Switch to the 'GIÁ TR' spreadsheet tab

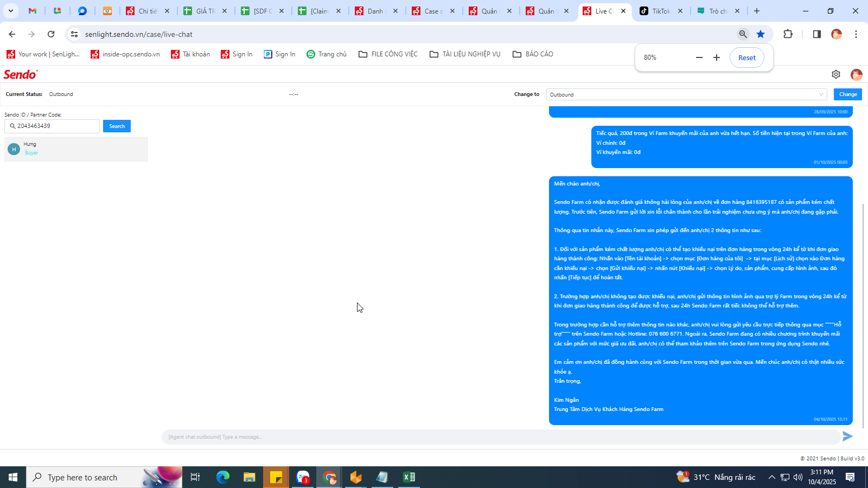point(205,11)
